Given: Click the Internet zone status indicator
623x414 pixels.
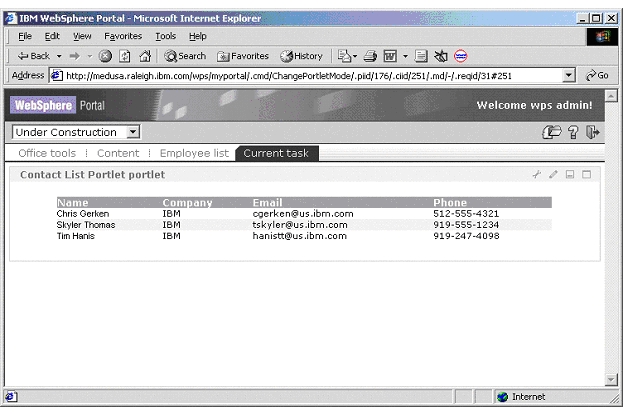Looking at the screenshot, I should [521, 397].
